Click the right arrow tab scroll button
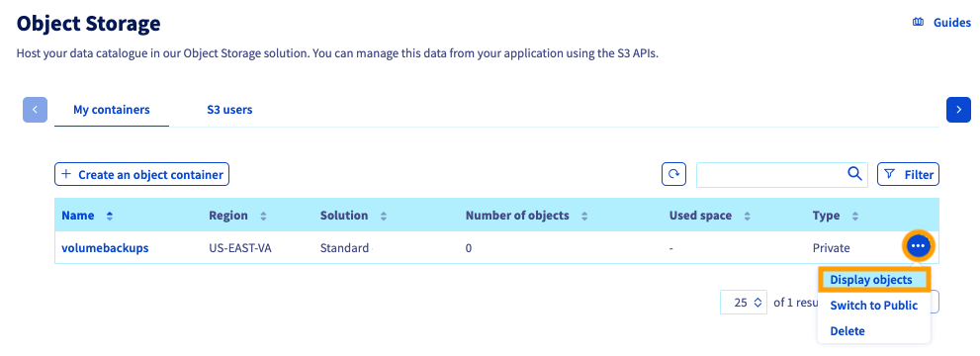 click(959, 110)
